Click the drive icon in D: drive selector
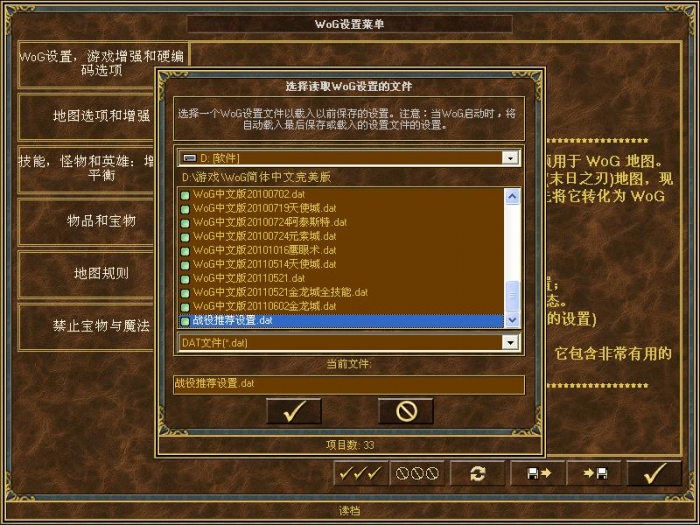This screenshot has width=700, height=525. click(190, 158)
